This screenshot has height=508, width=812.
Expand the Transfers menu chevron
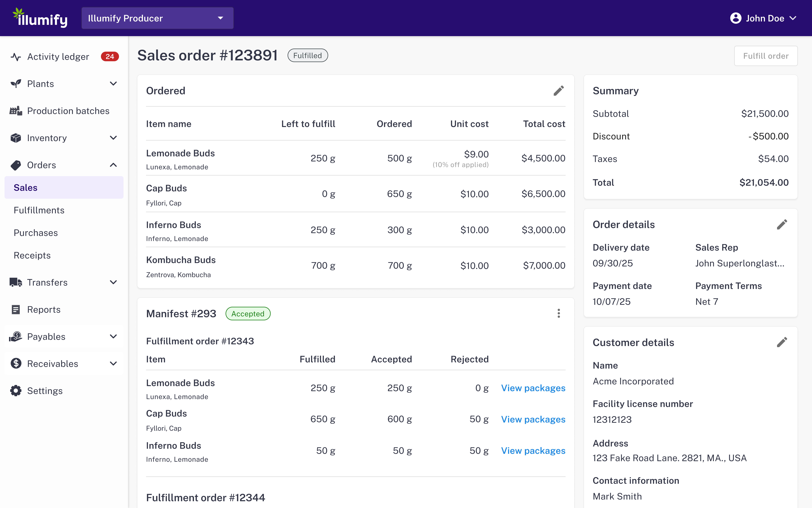coord(113,282)
